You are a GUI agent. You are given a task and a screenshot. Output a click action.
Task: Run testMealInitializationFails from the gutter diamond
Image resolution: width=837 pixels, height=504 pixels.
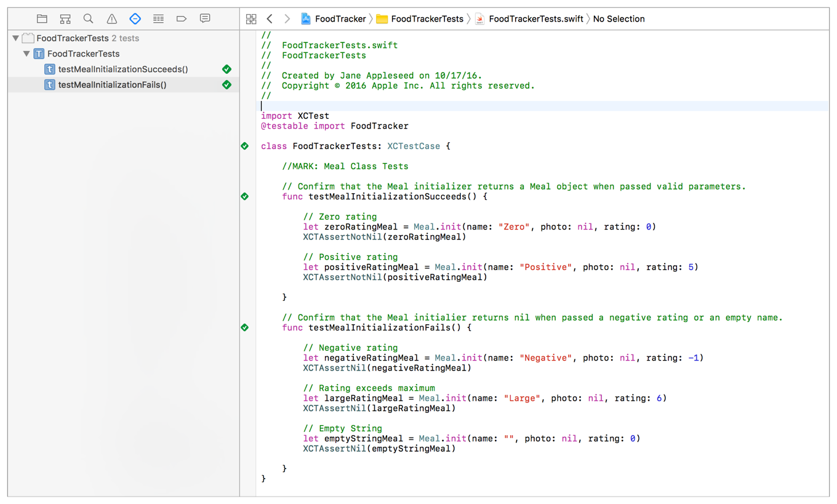[x=245, y=327]
